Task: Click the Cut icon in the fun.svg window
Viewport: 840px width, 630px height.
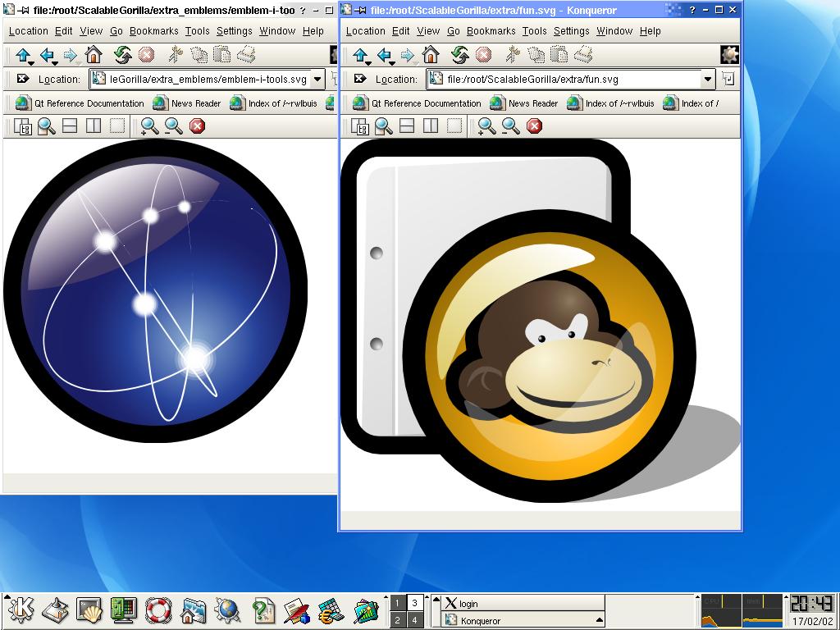Action: point(513,55)
